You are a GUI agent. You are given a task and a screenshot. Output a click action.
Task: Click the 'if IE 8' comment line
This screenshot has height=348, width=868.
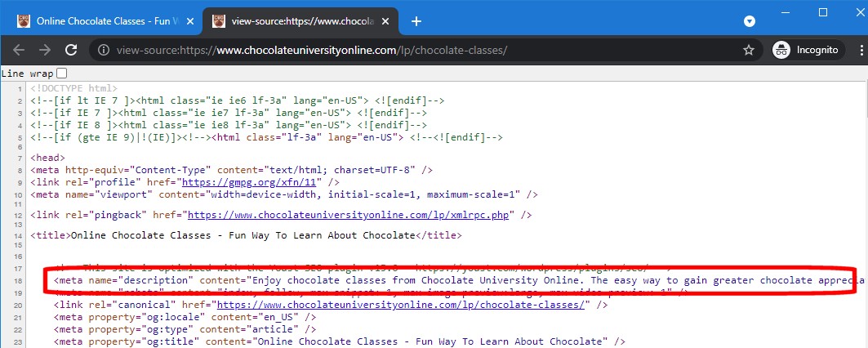click(229, 125)
